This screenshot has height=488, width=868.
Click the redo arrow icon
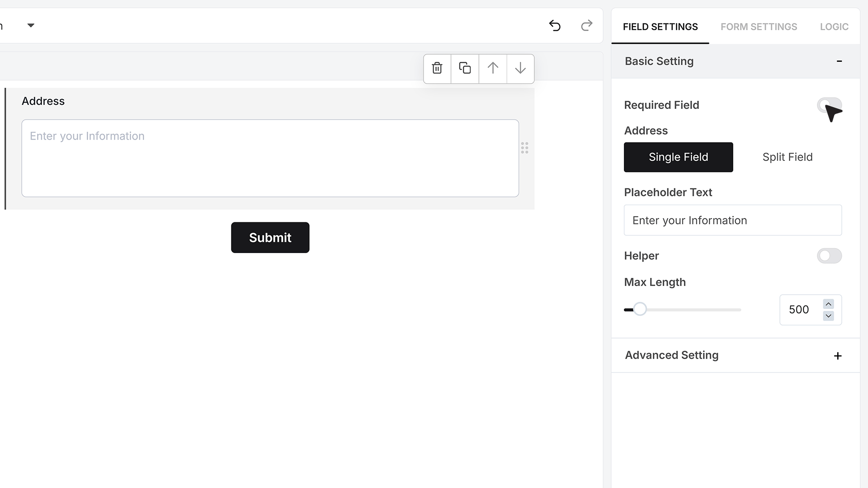point(586,26)
